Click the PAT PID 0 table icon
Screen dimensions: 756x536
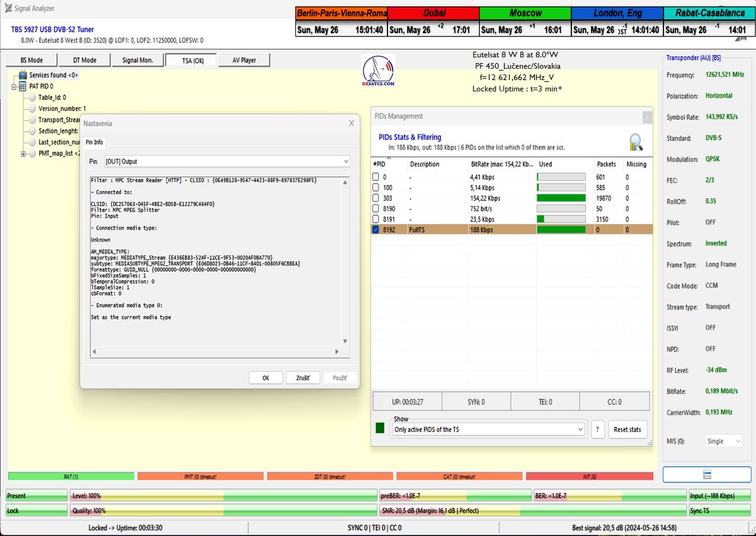tap(22, 86)
